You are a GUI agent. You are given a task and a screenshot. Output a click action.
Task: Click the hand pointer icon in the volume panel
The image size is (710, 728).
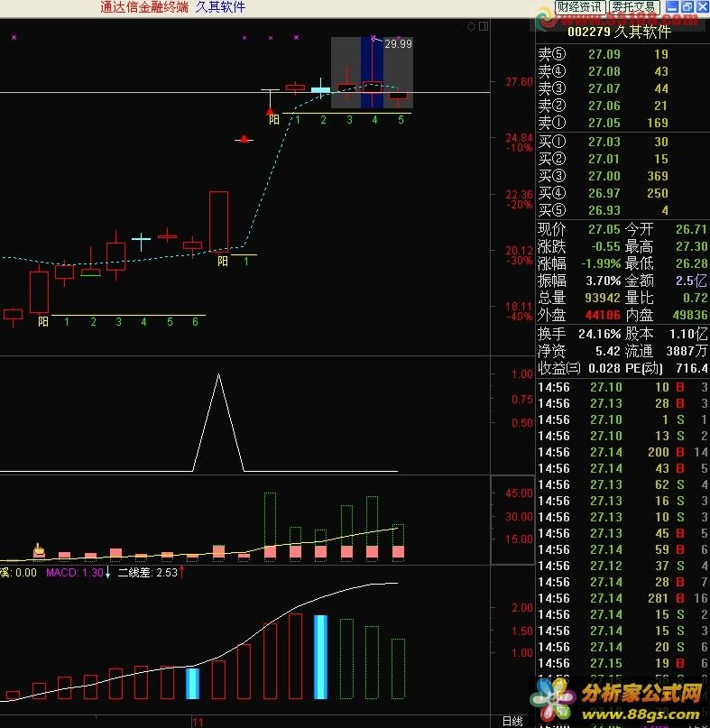[39, 549]
